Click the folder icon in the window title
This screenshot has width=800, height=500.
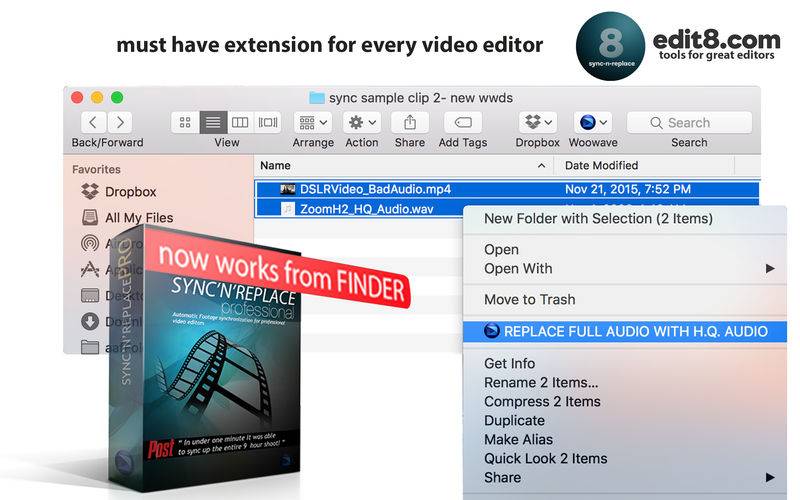pyautogui.click(x=317, y=97)
